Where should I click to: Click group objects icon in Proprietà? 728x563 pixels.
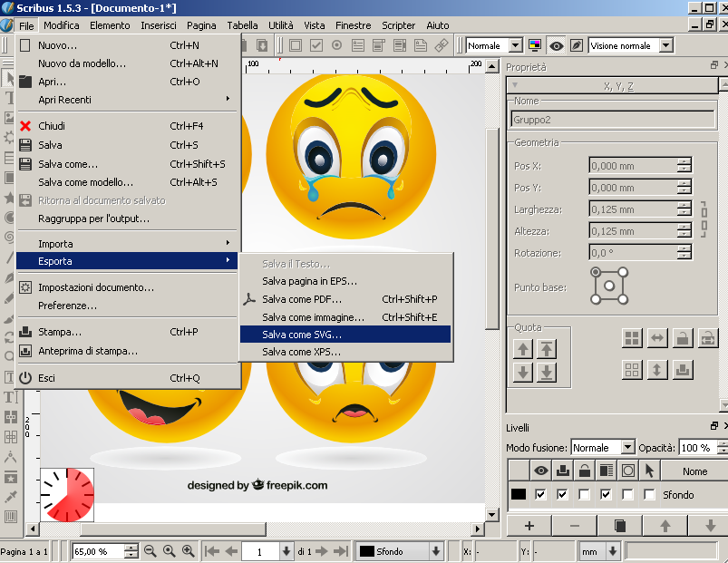pyautogui.click(x=632, y=338)
